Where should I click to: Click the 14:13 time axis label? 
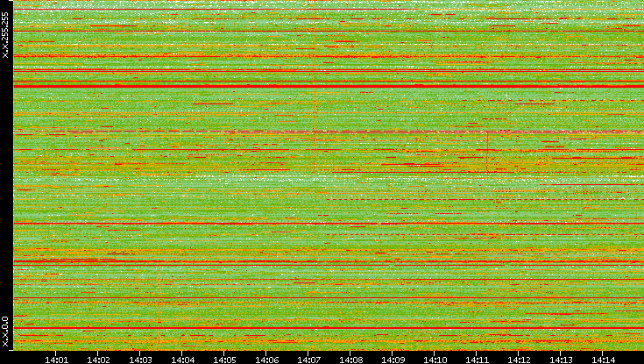tap(561, 360)
